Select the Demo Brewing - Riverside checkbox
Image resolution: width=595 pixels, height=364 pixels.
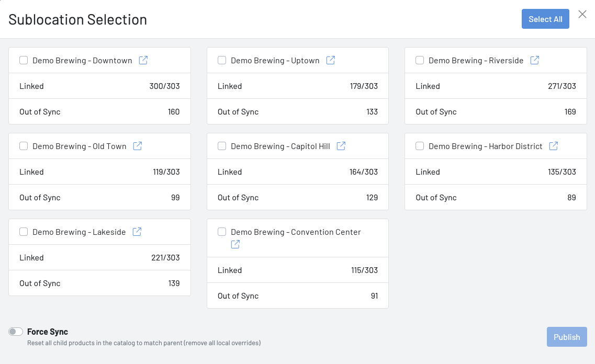(420, 60)
